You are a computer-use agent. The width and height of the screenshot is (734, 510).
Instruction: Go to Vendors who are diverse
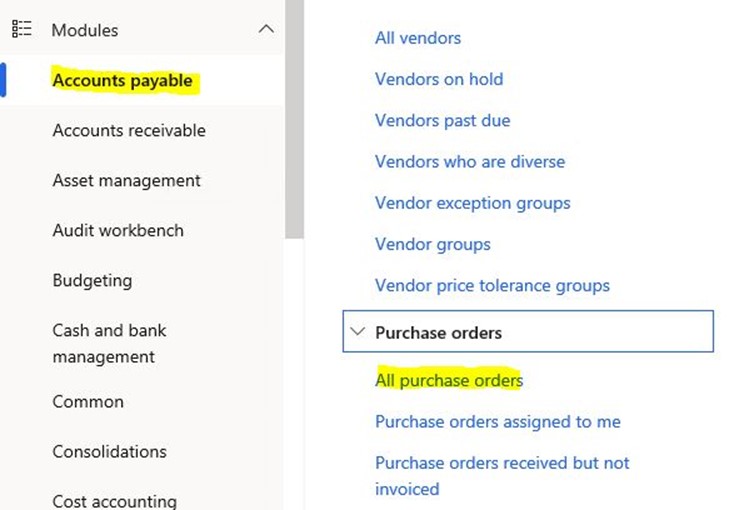470,161
